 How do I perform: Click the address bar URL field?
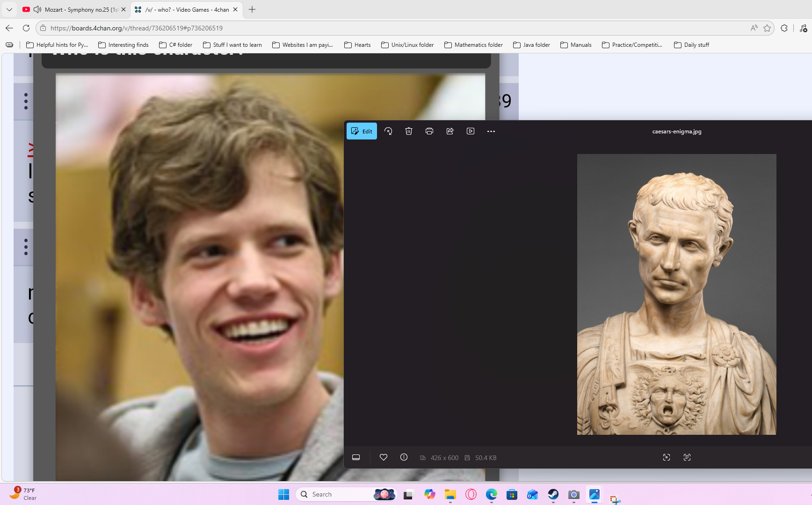click(393, 28)
